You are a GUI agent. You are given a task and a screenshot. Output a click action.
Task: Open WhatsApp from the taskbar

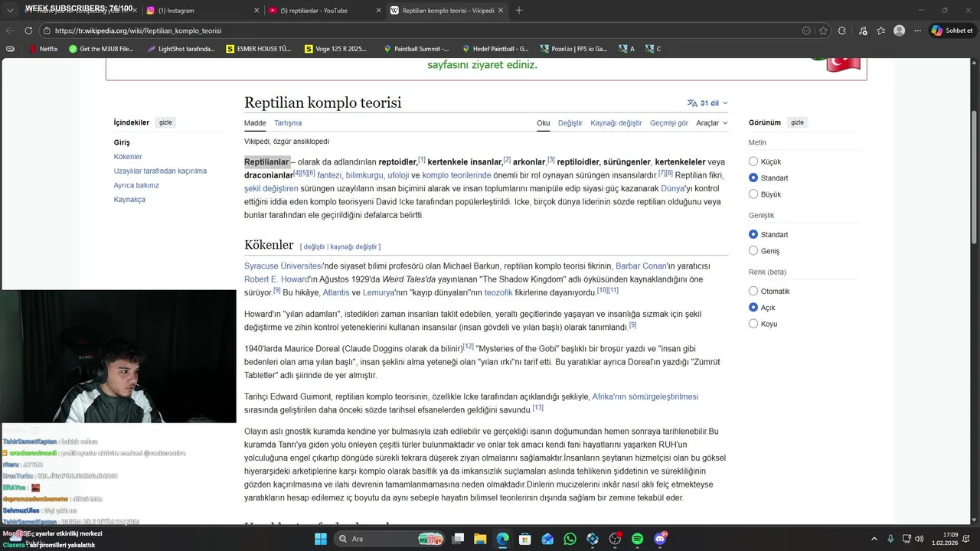[x=570, y=539]
